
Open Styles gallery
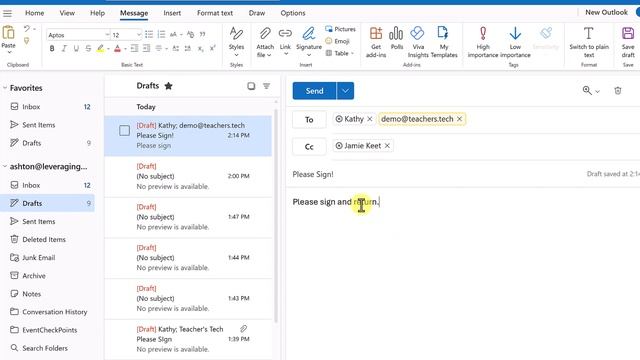click(236, 42)
